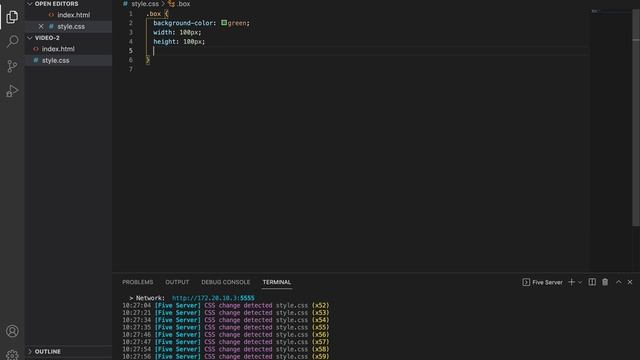640x360 pixels.
Task: Maximize the panel with the up chevron
Action: coord(619,282)
